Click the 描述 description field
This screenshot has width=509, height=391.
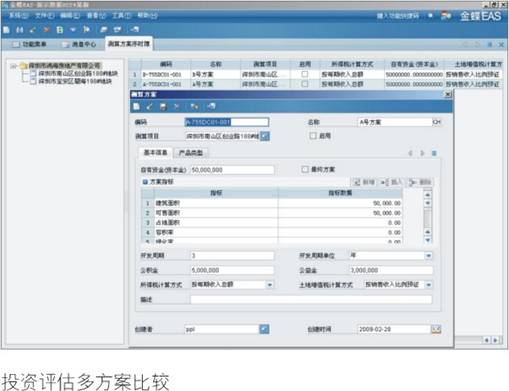312,299
